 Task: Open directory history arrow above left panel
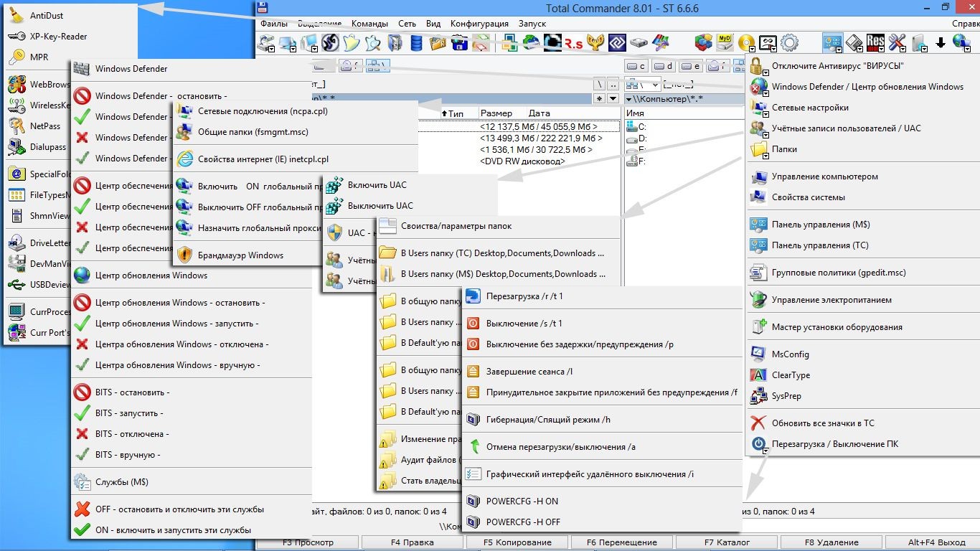coord(612,98)
